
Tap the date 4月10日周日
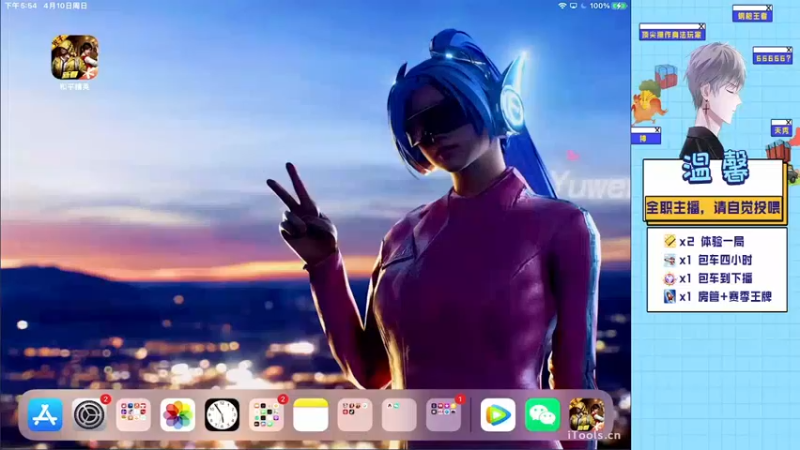[66, 6]
